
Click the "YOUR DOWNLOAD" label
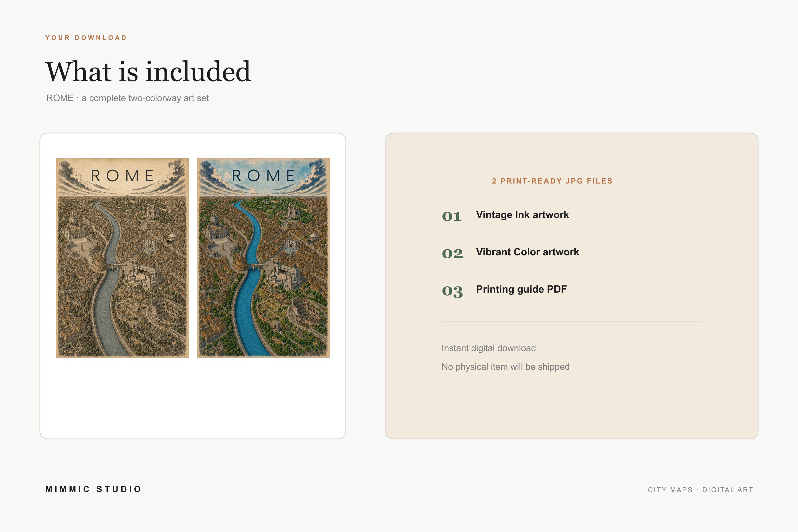pyautogui.click(x=86, y=38)
